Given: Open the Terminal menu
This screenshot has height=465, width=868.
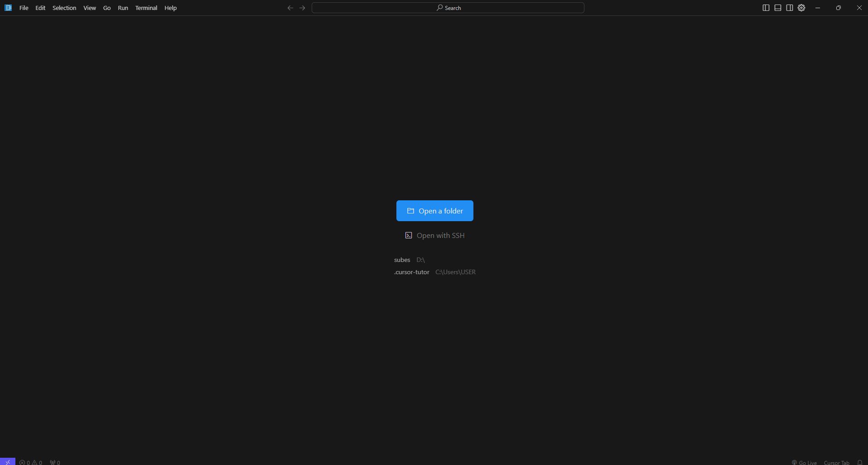Looking at the screenshot, I should 146,8.
